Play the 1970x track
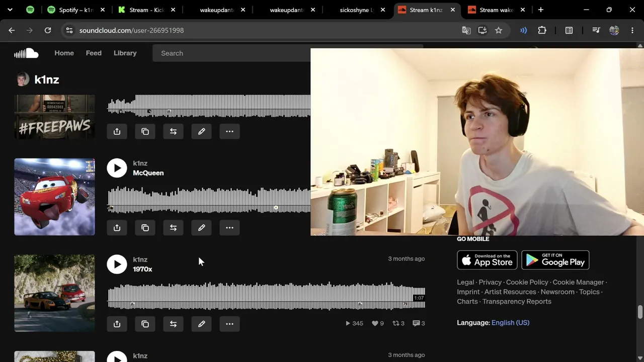This screenshot has height=362, width=644. pyautogui.click(x=117, y=264)
